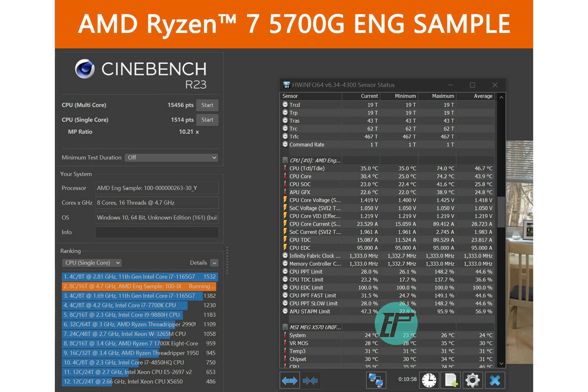This screenshot has height=392, width=588.
Task: Click Chipset thermometer icon
Action: point(285,359)
